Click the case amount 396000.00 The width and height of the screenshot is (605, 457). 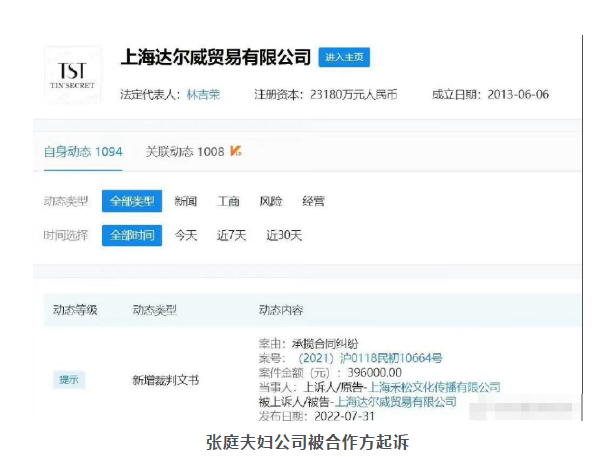pos(374,372)
